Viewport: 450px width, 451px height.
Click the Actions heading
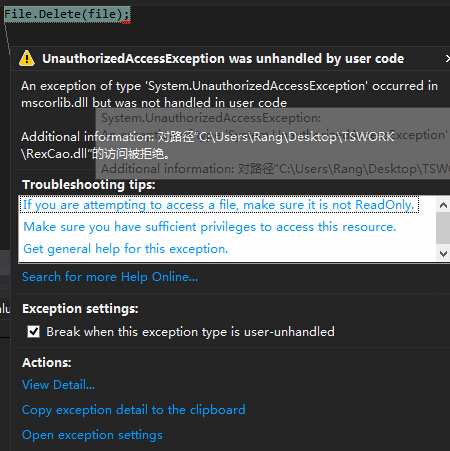(x=47, y=362)
